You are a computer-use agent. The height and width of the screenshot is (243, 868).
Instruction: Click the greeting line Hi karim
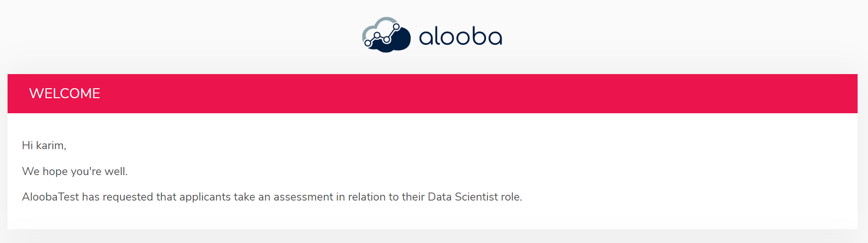(44, 145)
